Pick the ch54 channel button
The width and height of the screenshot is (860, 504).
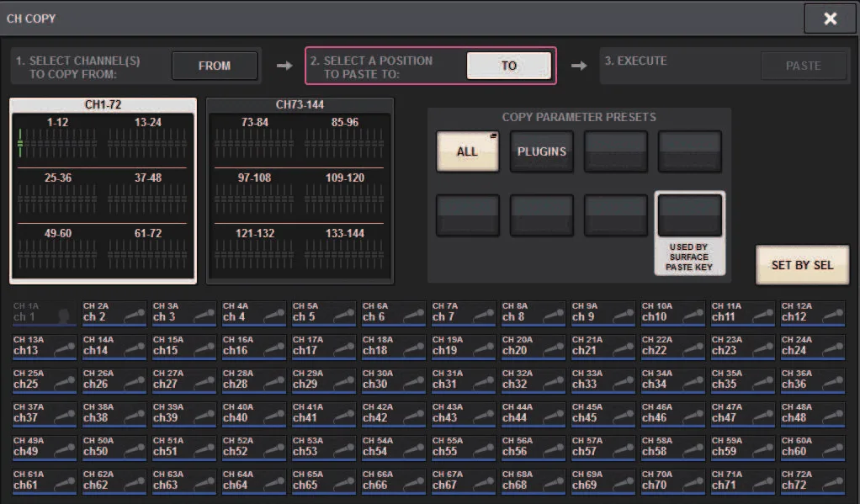click(x=393, y=447)
